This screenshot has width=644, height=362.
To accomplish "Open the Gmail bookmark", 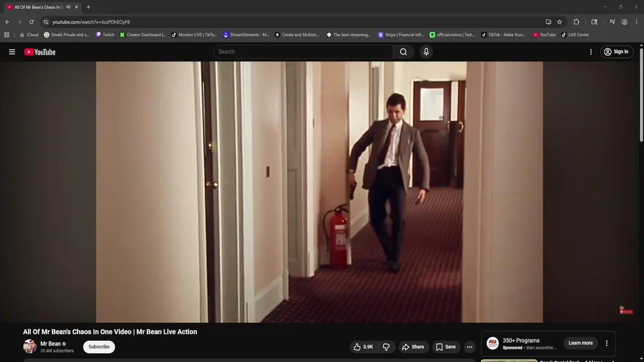I will (66, 35).
